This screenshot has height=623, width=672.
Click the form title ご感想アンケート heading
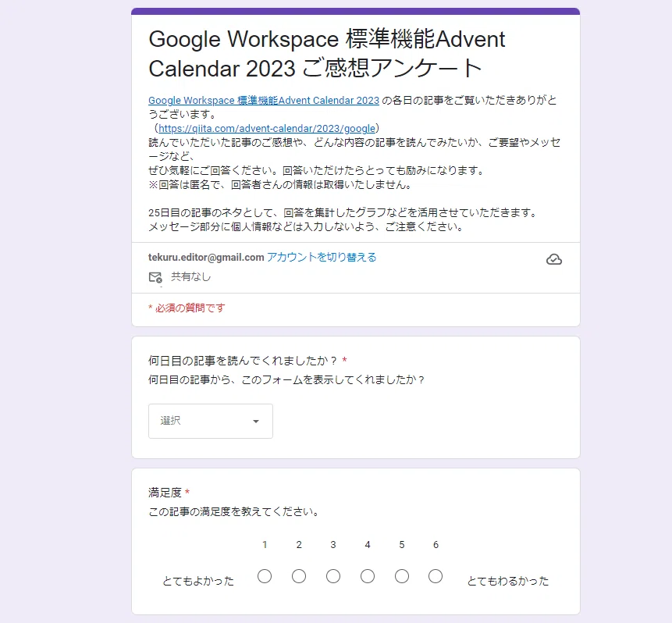[x=326, y=54]
